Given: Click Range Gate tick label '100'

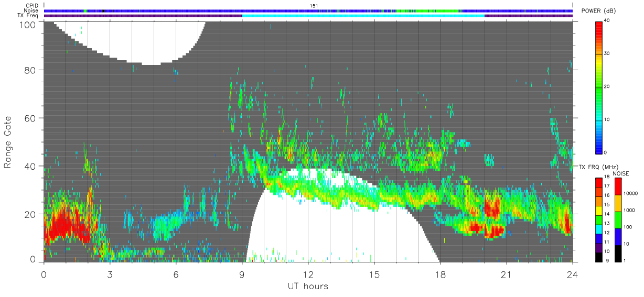Looking at the screenshot, I should pos(28,24).
